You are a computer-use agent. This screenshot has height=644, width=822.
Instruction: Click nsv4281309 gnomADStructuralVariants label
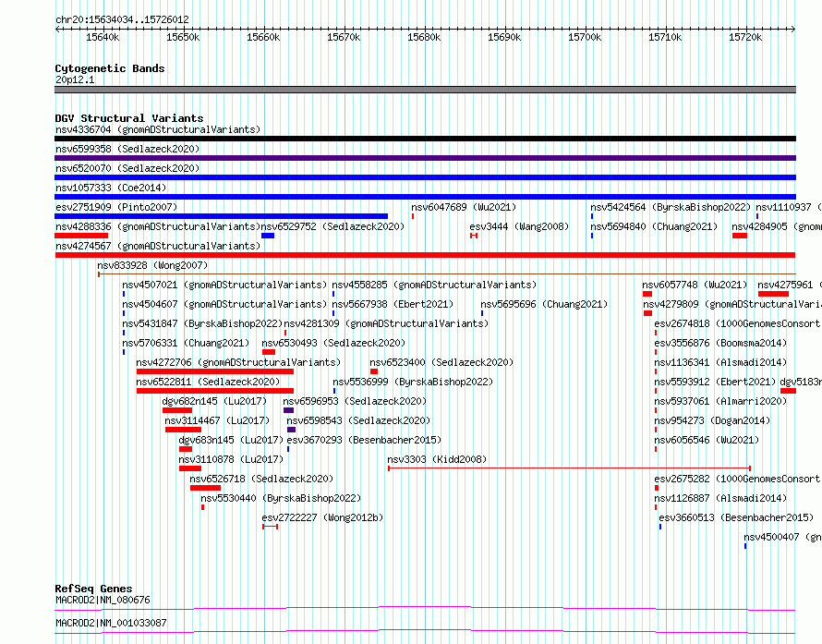[x=386, y=323]
